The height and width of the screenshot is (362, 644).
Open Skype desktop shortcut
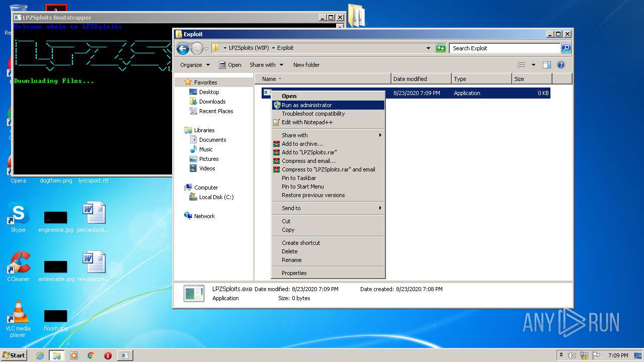(x=18, y=217)
